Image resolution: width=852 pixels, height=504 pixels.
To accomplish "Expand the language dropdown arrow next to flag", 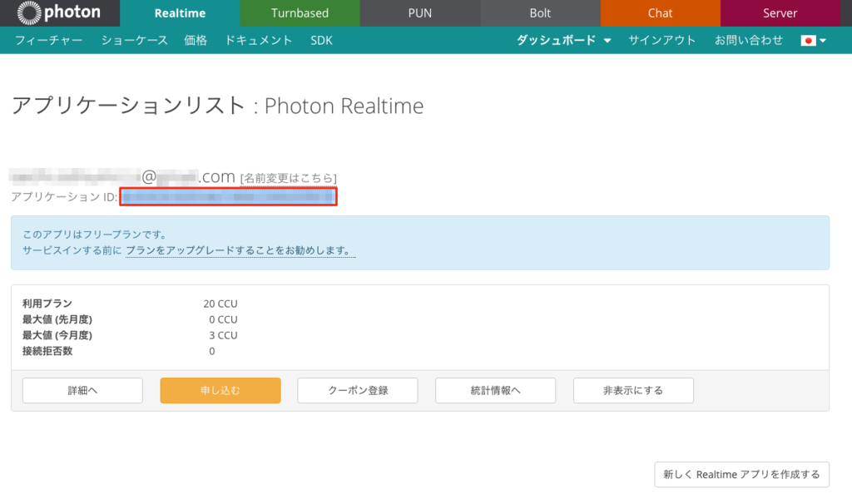I will 823,41.
